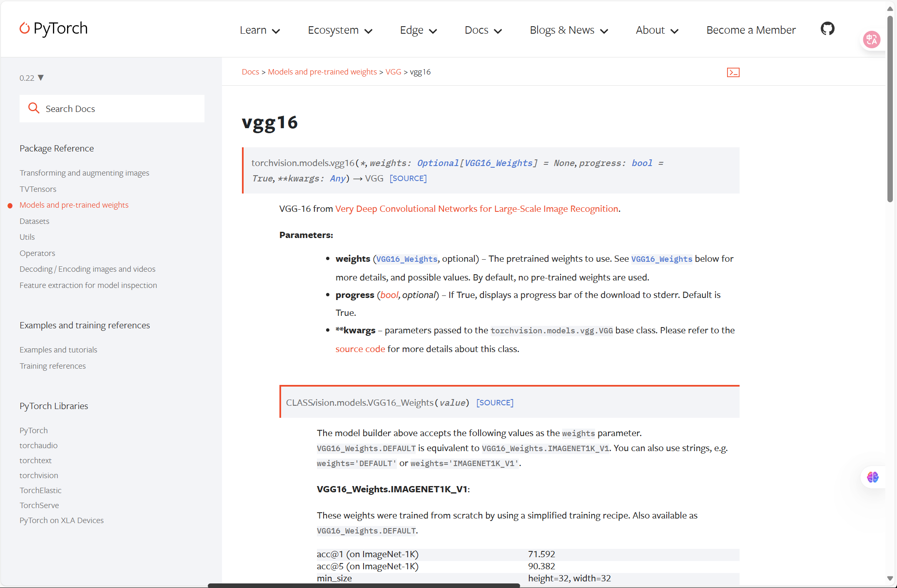Screen dimensions: 897x588
Task: Click the scrollbar up arrow
Action: (890, 9)
